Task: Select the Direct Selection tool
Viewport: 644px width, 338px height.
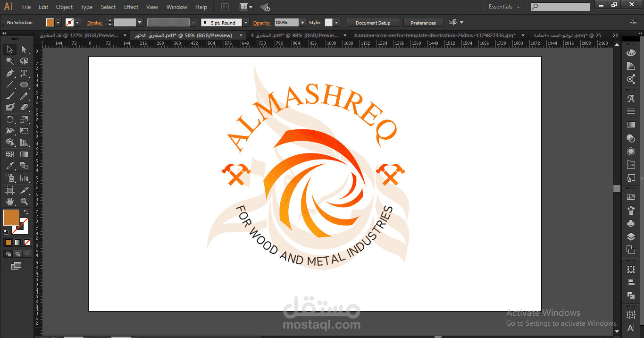Action: pyautogui.click(x=24, y=50)
